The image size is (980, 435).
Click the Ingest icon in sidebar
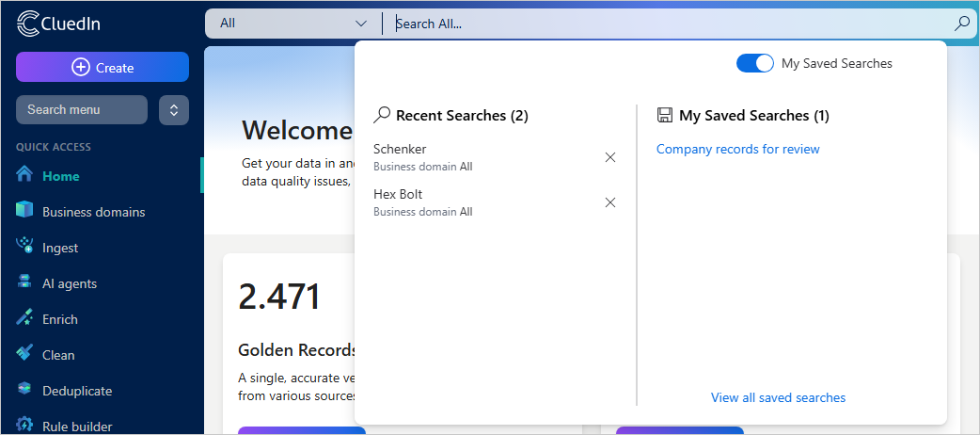tap(24, 245)
